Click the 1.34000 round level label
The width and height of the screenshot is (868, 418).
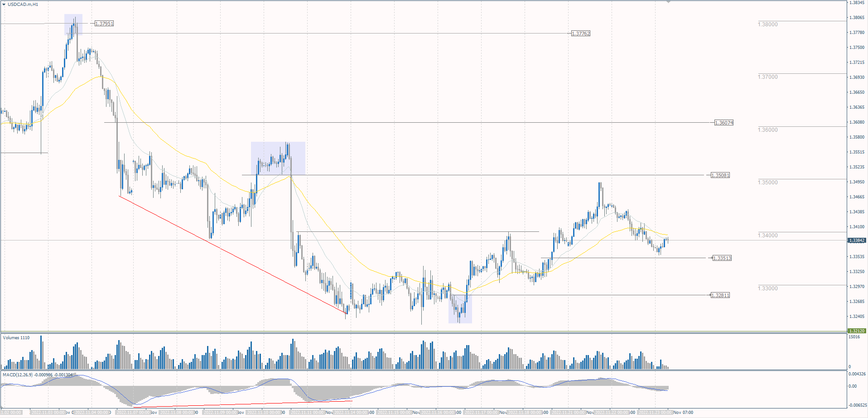[x=768, y=235]
